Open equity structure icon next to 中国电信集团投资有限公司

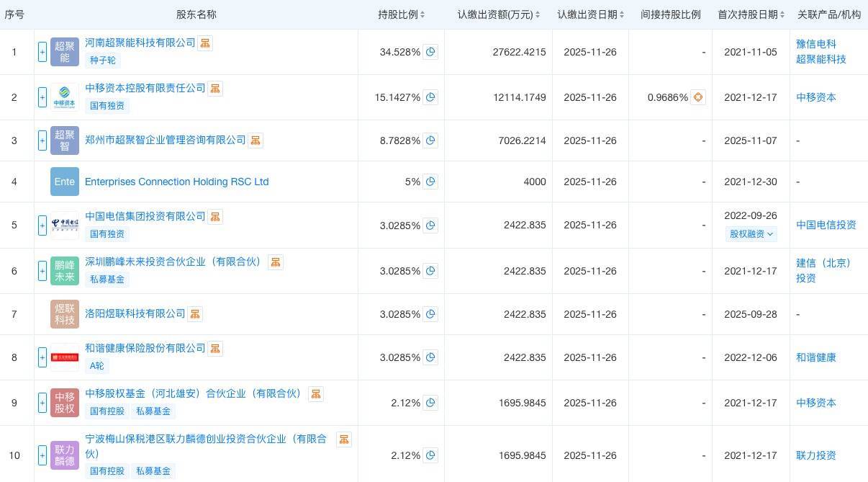[215, 217]
